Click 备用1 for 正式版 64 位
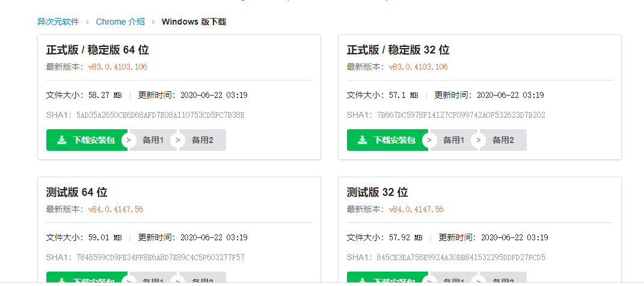 coord(153,141)
